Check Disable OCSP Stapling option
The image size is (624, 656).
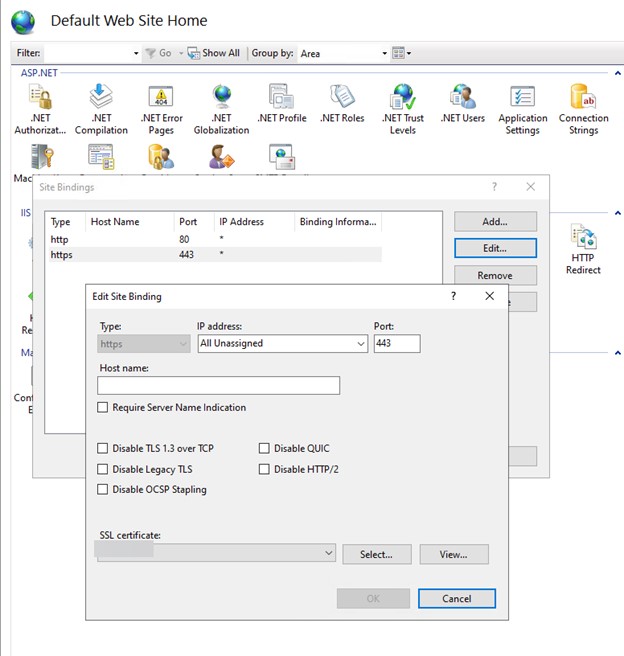(102, 489)
